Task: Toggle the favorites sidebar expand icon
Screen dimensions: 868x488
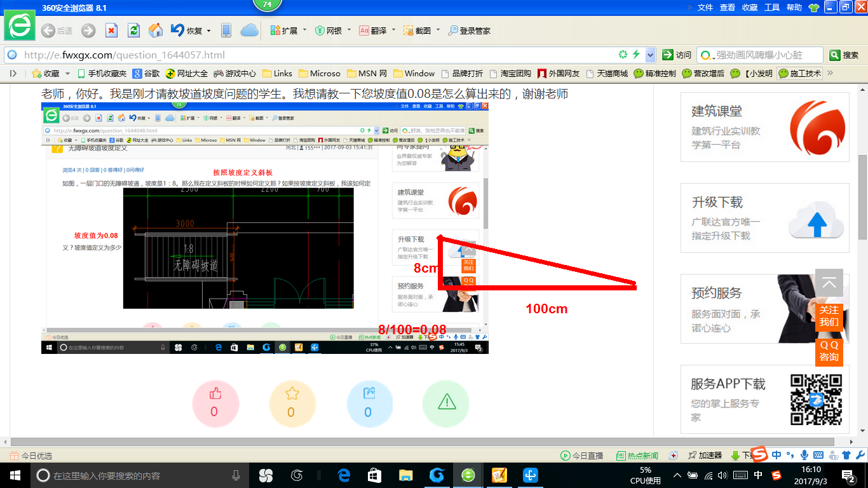Action: click(x=13, y=73)
